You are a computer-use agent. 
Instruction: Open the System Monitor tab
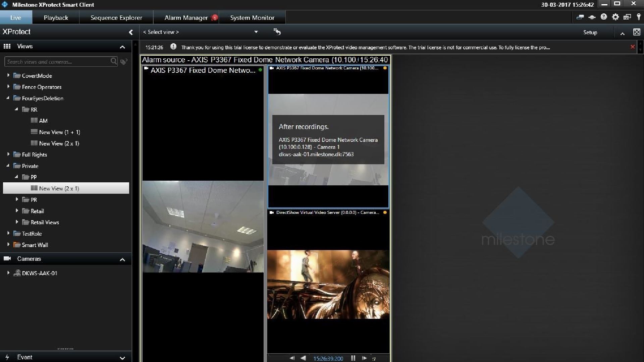[252, 17]
